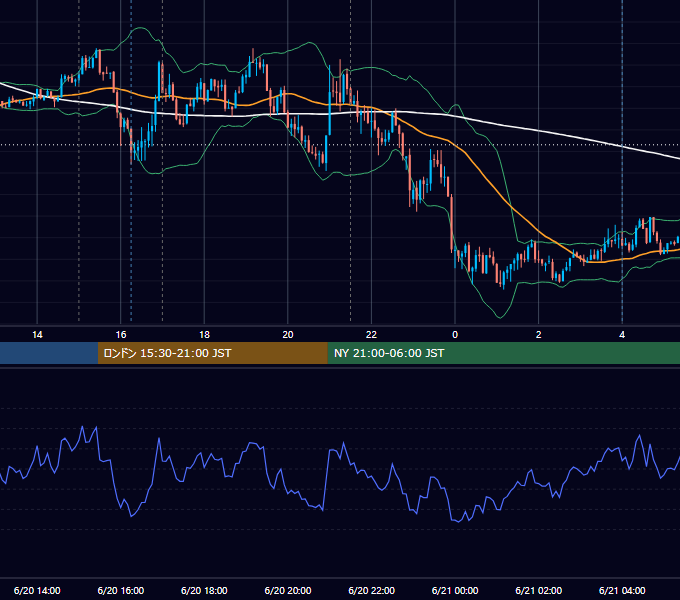Click the ロンドン 15:30-21:00 JST session bar
Viewport: 680px width, 600px height.
[212, 353]
